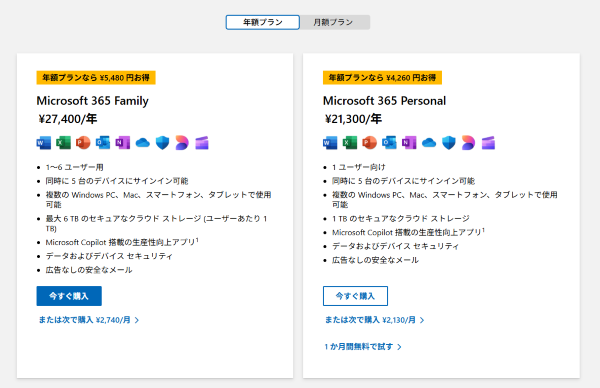Click the 最大 6 TB cloud storage bullet

coord(156,223)
